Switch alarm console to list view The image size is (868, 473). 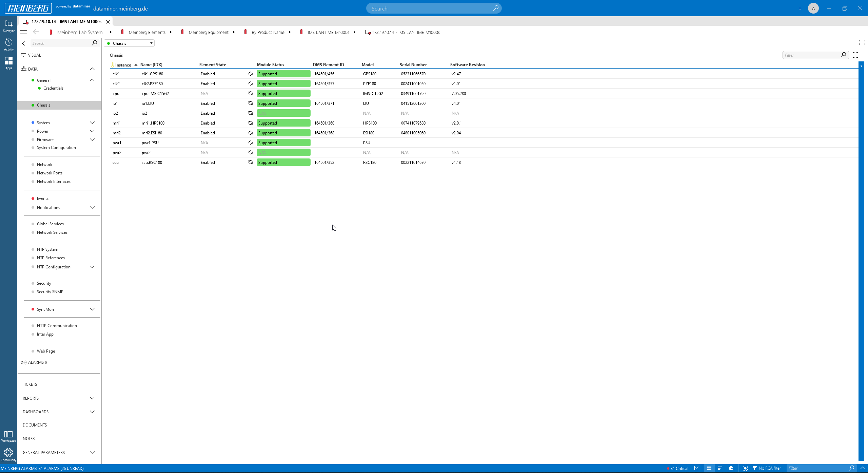(x=709, y=468)
